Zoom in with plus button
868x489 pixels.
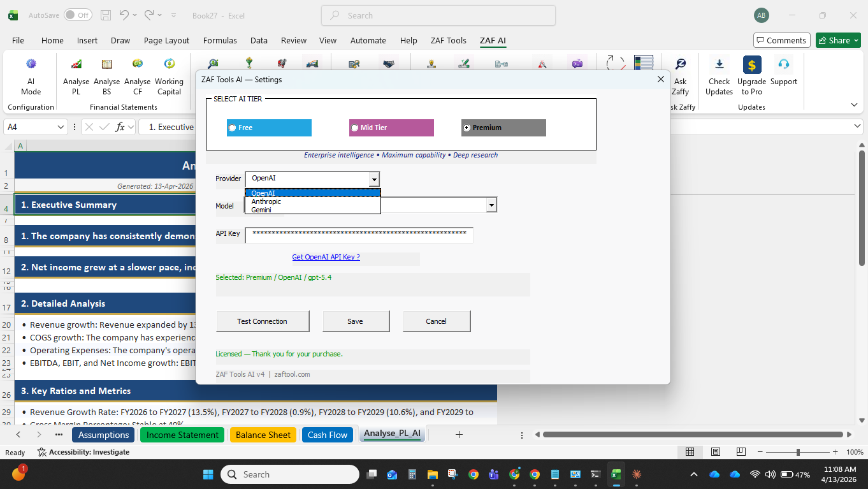pyautogui.click(x=836, y=452)
